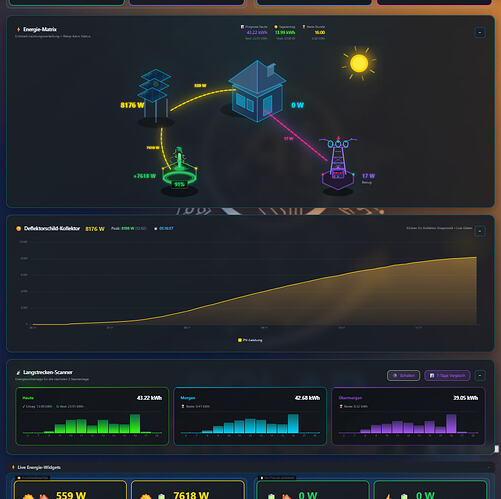Click the sun icon in the 559 W widget
This screenshot has height=499, width=501.
[x=28, y=496]
